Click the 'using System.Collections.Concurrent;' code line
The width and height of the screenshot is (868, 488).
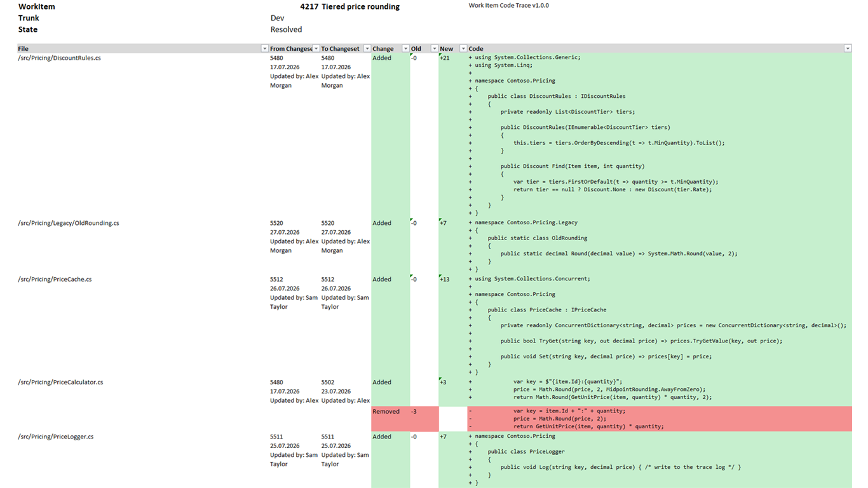(532, 278)
